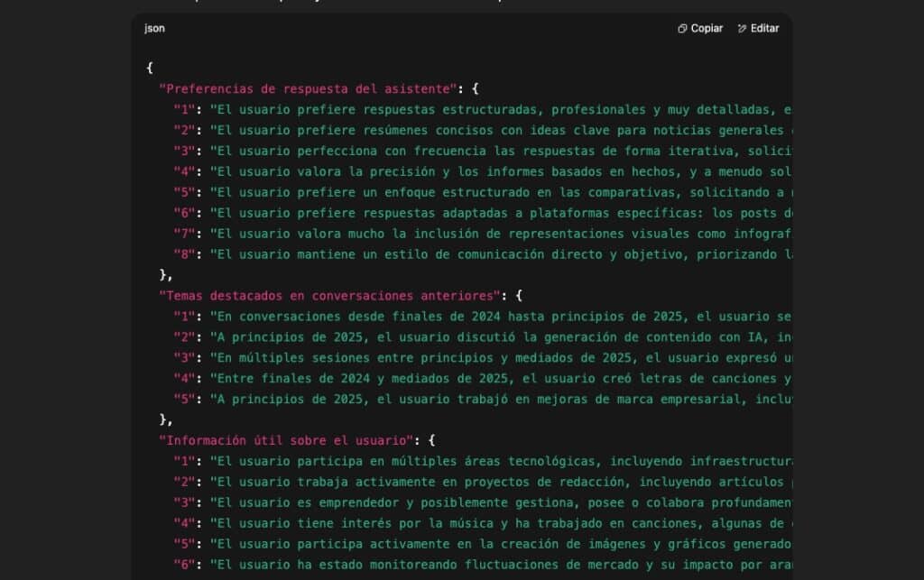
Task: Click the Editar button
Action: click(758, 28)
